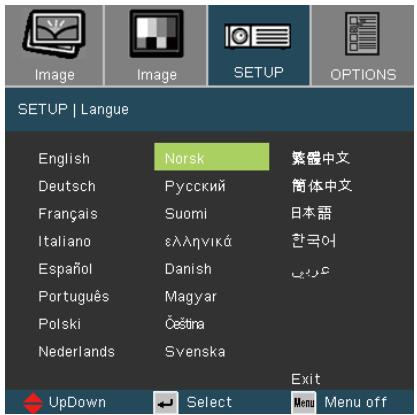Viewport: 417px width, 415px height.
Task: Click the stacked photos icon
Action: [x=54, y=34]
